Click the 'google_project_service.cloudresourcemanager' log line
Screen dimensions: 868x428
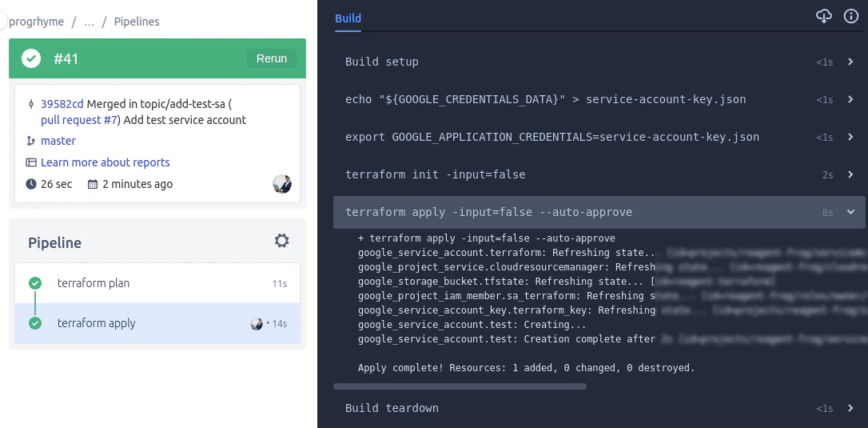tap(611, 267)
